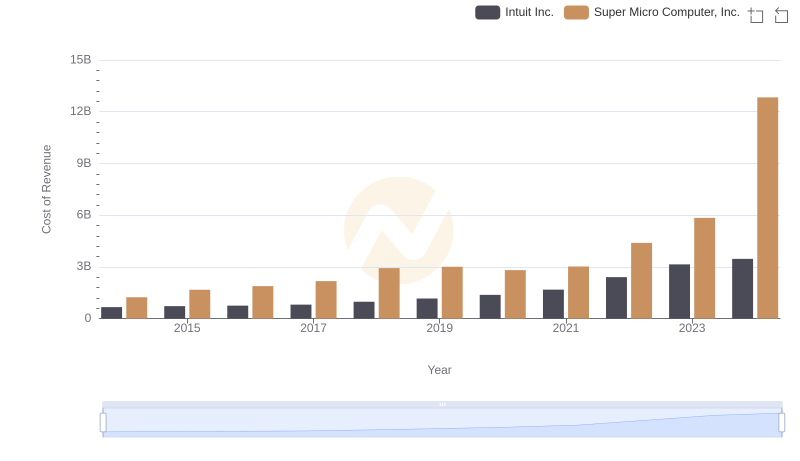Click the Intuit bar for 2024
Image resolution: width=800 pixels, height=461 pixels.
coord(742,289)
